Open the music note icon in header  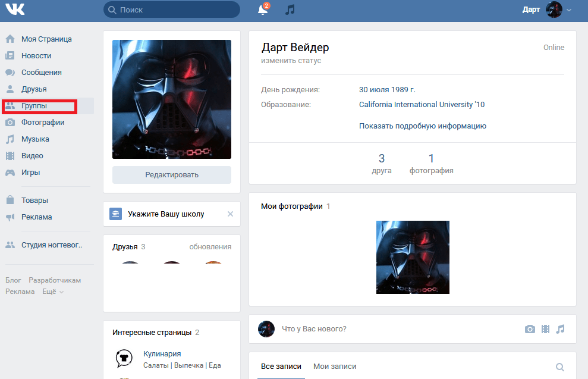(290, 10)
